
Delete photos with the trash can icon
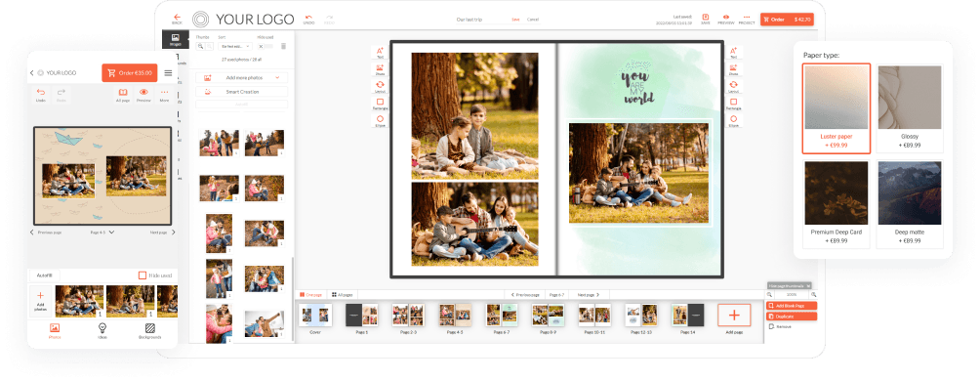pyautogui.click(x=283, y=46)
